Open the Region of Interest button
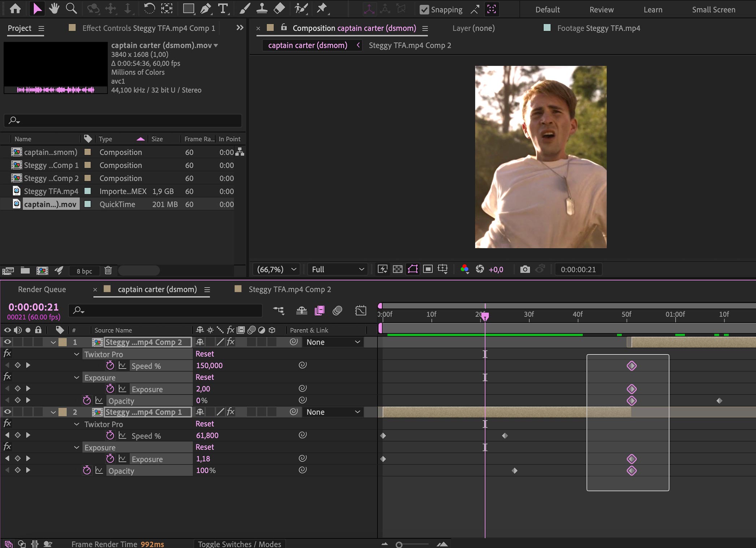This screenshot has width=756, height=548. click(428, 269)
